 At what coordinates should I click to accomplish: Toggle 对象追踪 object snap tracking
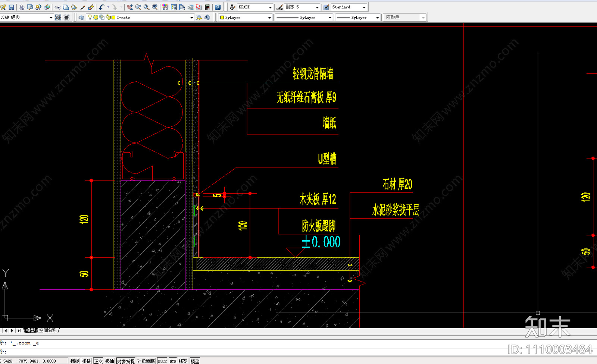pos(146,361)
